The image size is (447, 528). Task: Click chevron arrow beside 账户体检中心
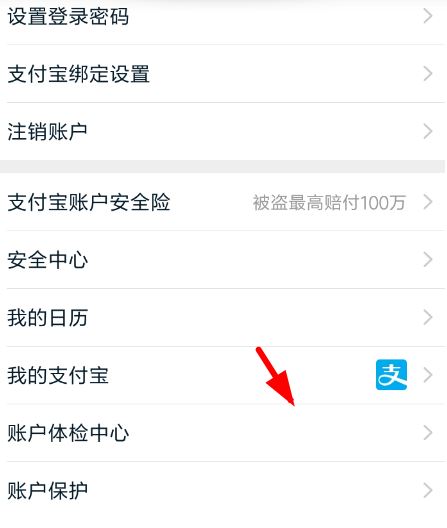428,433
